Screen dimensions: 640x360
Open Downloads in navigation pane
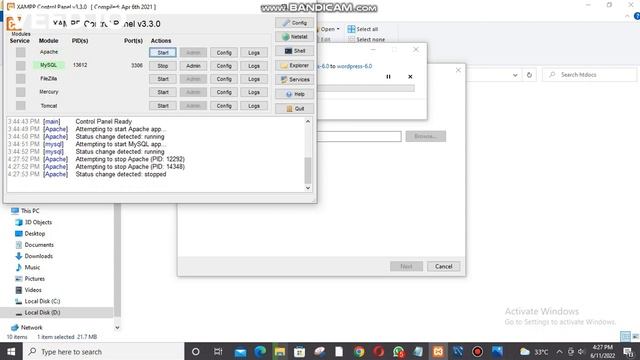point(38,256)
